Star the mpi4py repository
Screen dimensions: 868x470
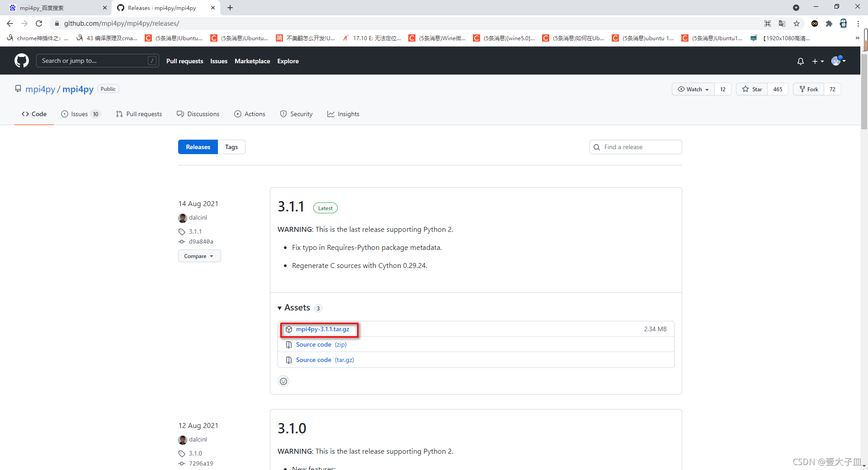tap(752, 89)
